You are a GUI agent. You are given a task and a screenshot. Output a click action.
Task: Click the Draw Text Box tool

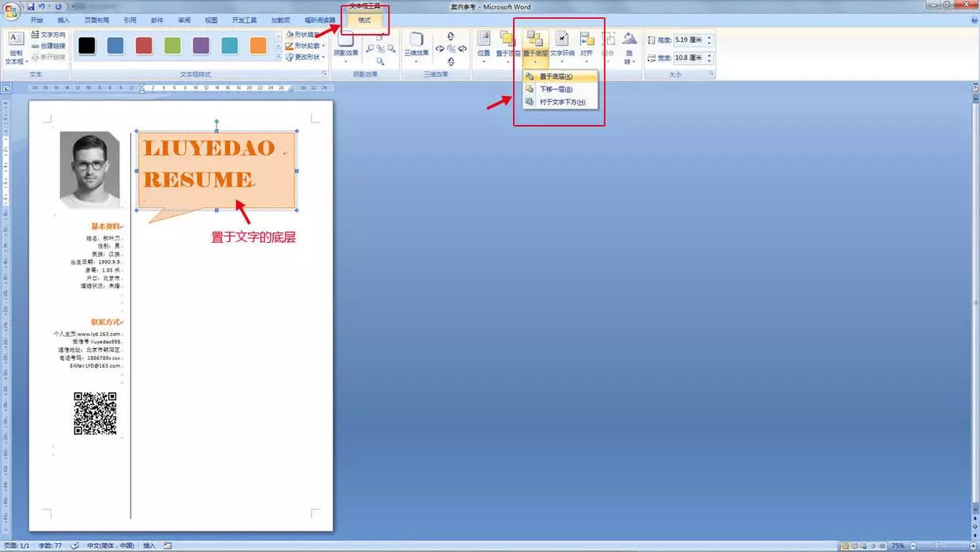point(15,47)
